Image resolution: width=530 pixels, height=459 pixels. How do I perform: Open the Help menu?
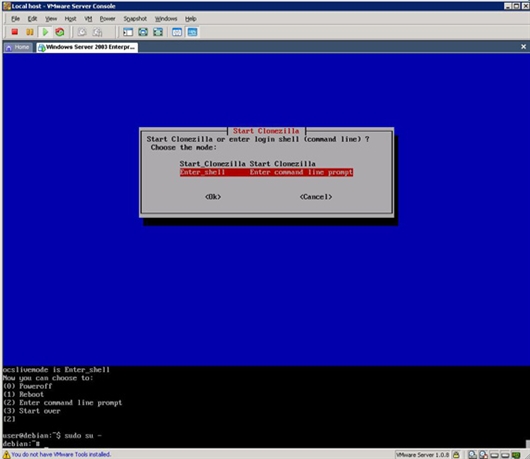coord(190,19)
